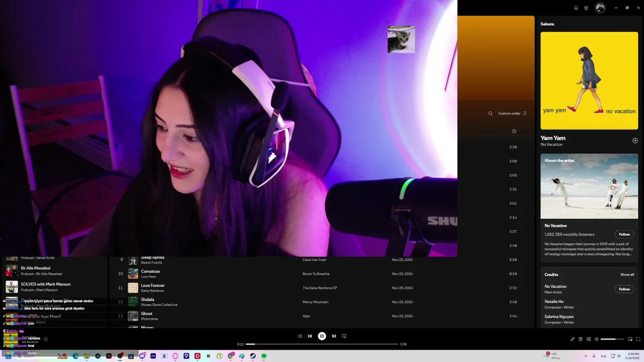The height and width of the screenshot is (362, 644).
Task: Sort by the duration clock column
Action: (x=514, y=131)
